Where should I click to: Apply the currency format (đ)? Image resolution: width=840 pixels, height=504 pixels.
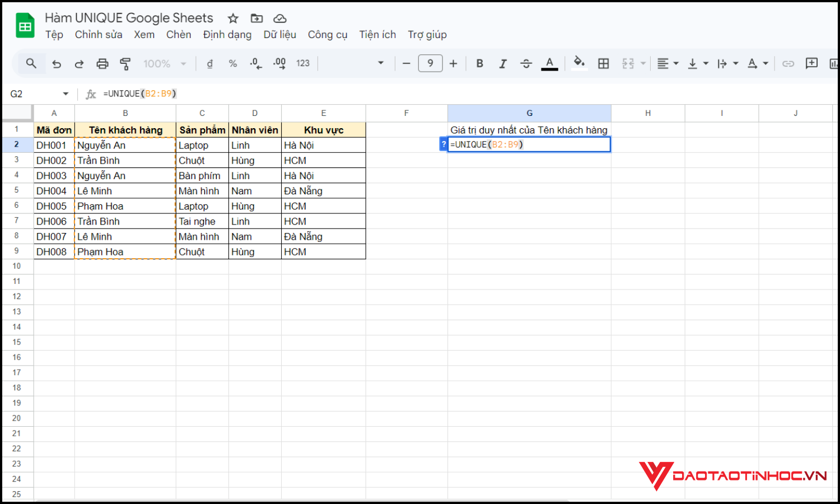pyautogui.click(x=209, y=63)
